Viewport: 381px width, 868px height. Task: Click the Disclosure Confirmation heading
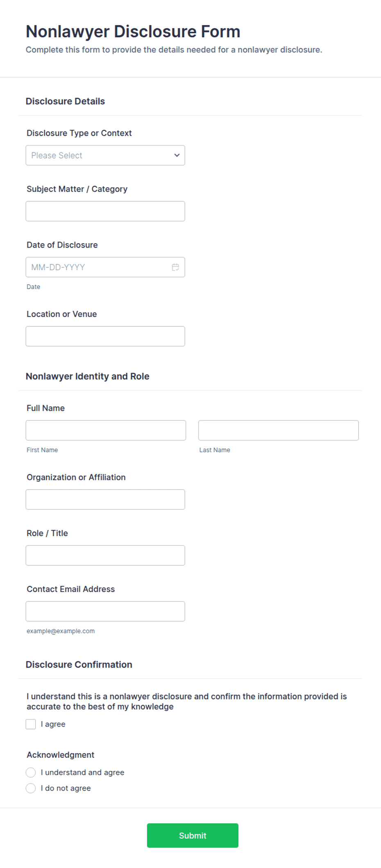[79, 665]
